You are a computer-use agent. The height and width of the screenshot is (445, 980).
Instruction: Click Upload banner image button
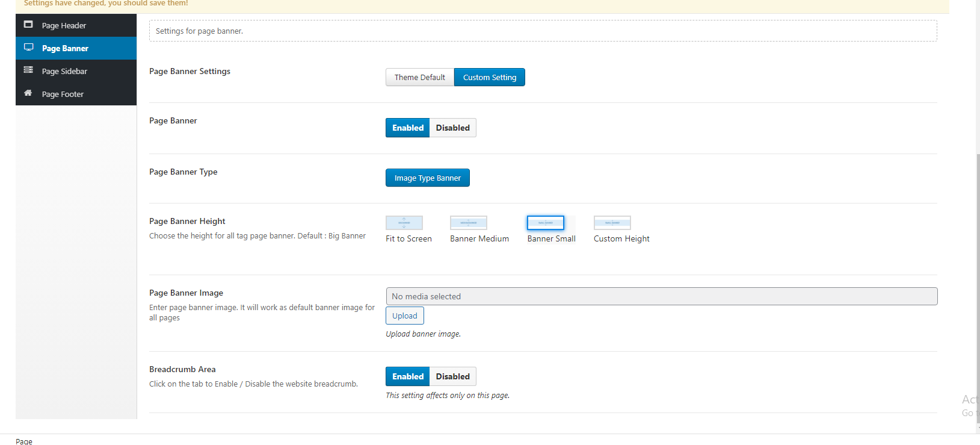[405, 316]
